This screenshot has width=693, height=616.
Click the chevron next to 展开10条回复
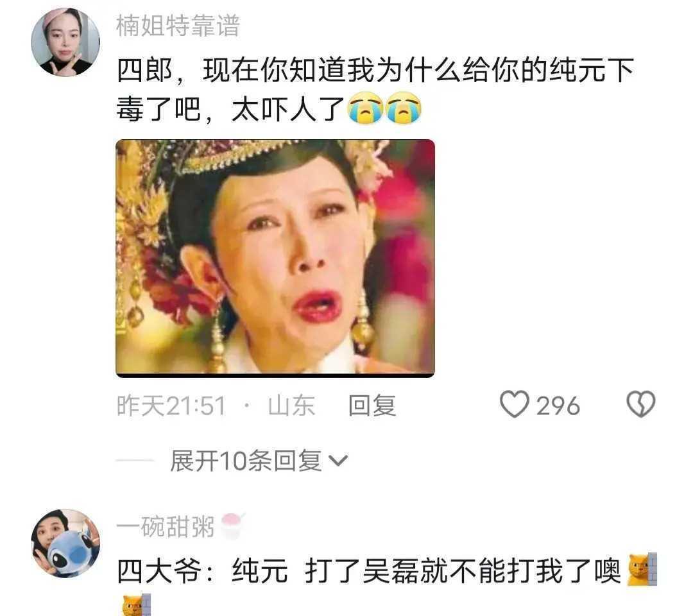point(339,461)
